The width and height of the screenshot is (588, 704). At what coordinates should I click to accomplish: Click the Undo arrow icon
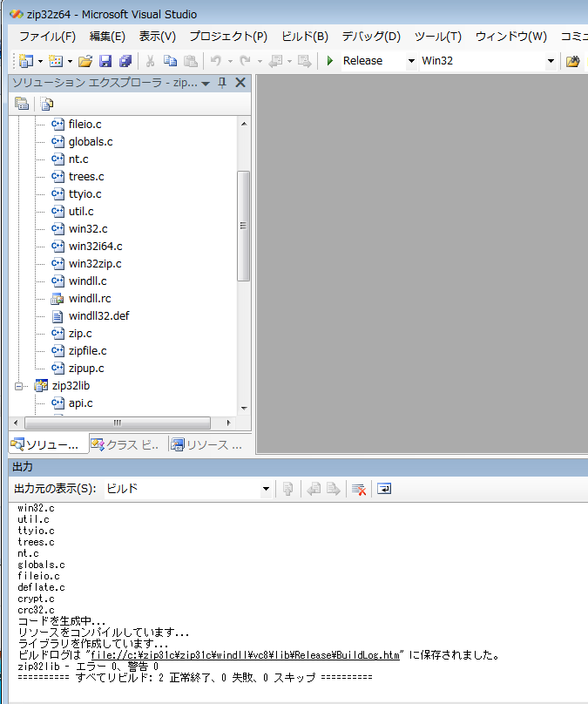(x=216, y=61)
